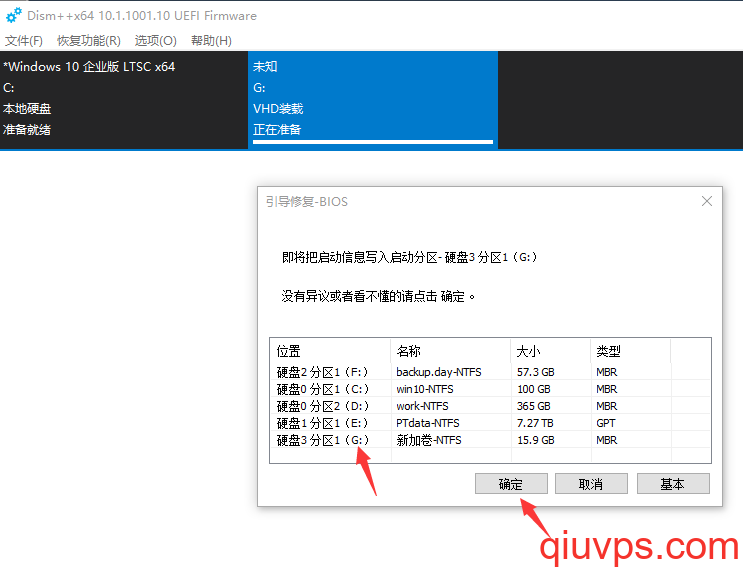Select row 硬盘1 分区1 (E:)
The width and height of the screenshot is (743, 572).
(x=490, y=423)
